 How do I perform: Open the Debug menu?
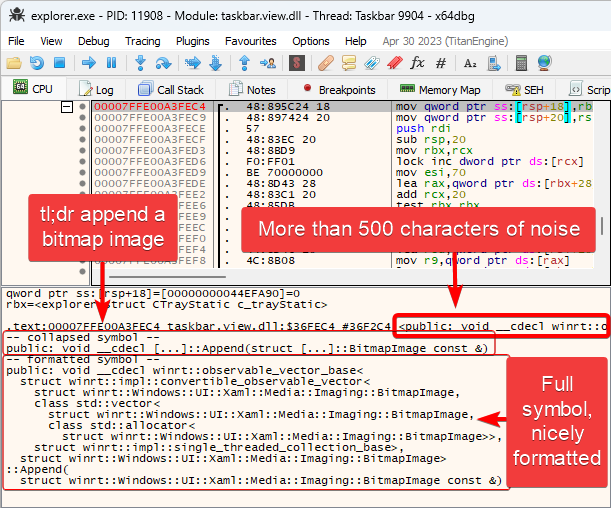[x=94, y=41]
